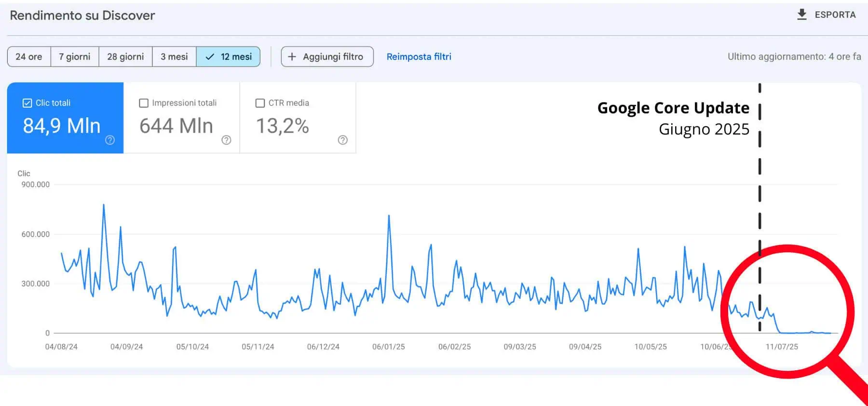Click the Impressioni totali 644 Mln card

[x=182, y=118]
